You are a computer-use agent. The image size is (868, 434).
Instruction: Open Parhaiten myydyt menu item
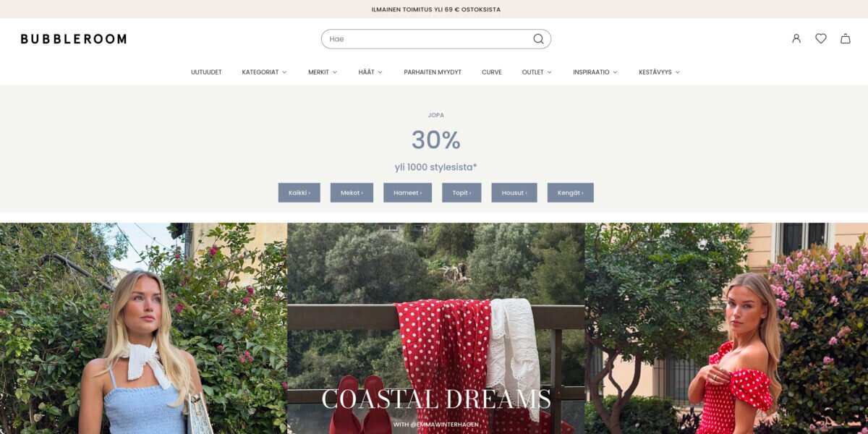click(433, 72)
